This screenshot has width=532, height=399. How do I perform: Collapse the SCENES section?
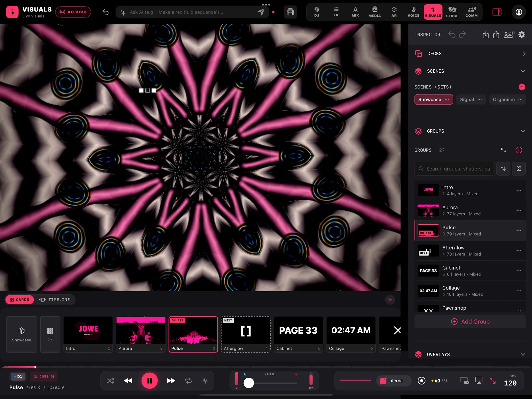[x=470, y=71]
